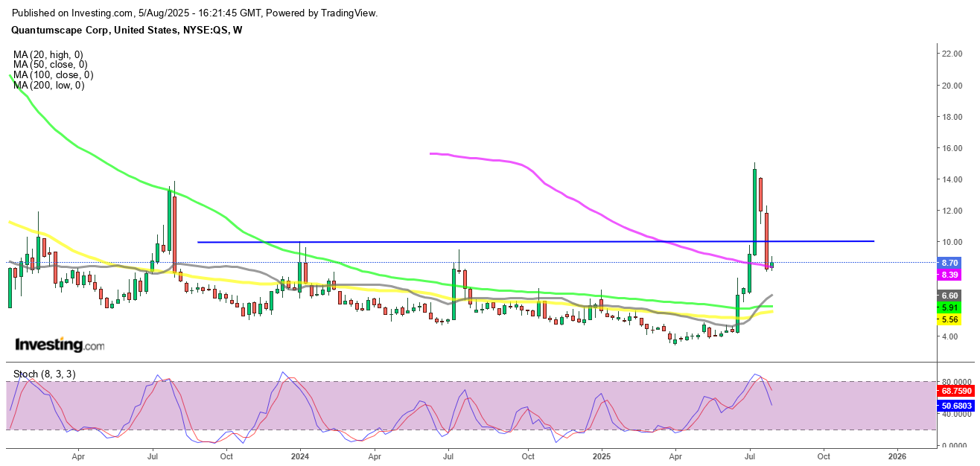Screen dimensions: 980x466
Task: Select the MA (100, close, 0) indicator label
Action: tap(52, 75)
